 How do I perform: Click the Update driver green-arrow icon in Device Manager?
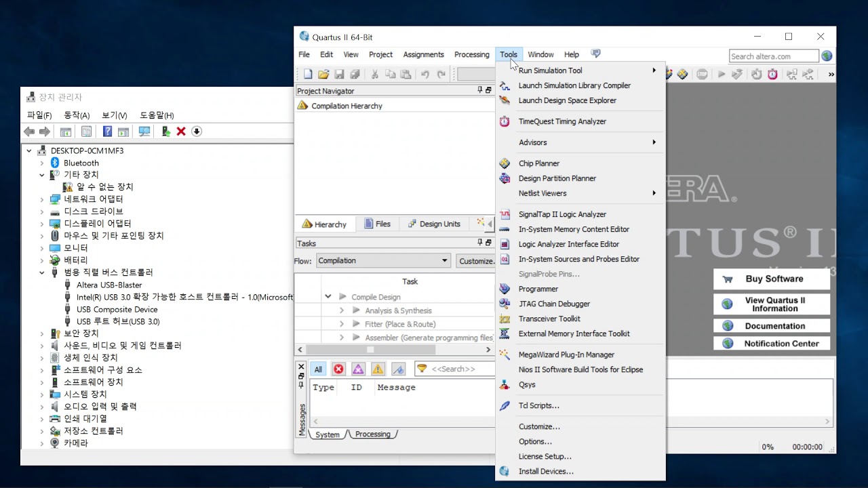(165, 131)
